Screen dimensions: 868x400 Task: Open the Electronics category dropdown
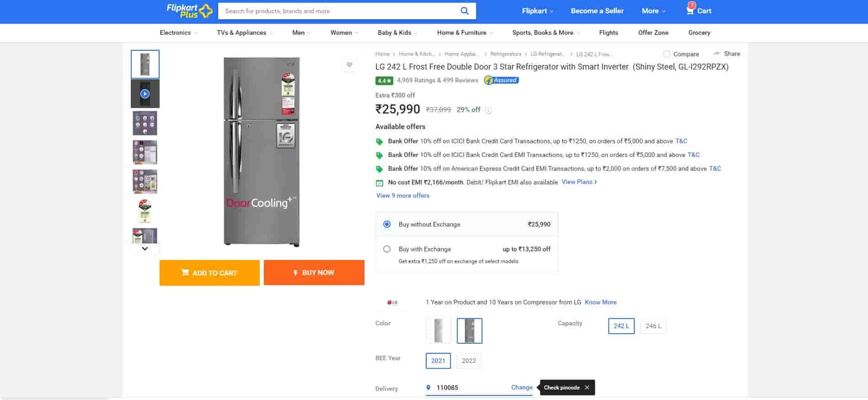(178, 32)
